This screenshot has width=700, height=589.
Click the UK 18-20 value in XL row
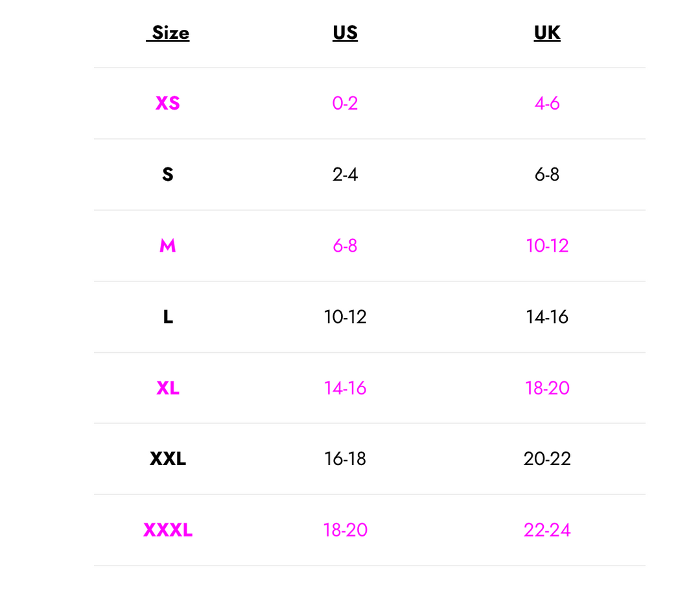547,388
